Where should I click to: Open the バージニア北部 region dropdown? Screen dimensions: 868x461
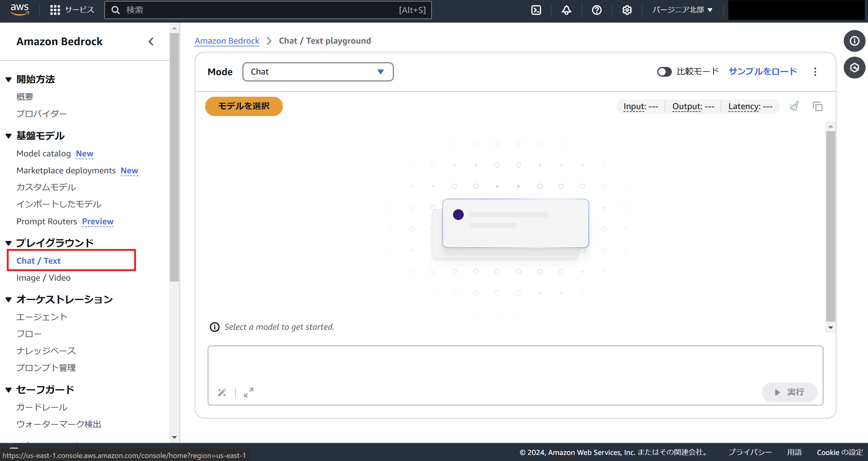click(682, 10)
